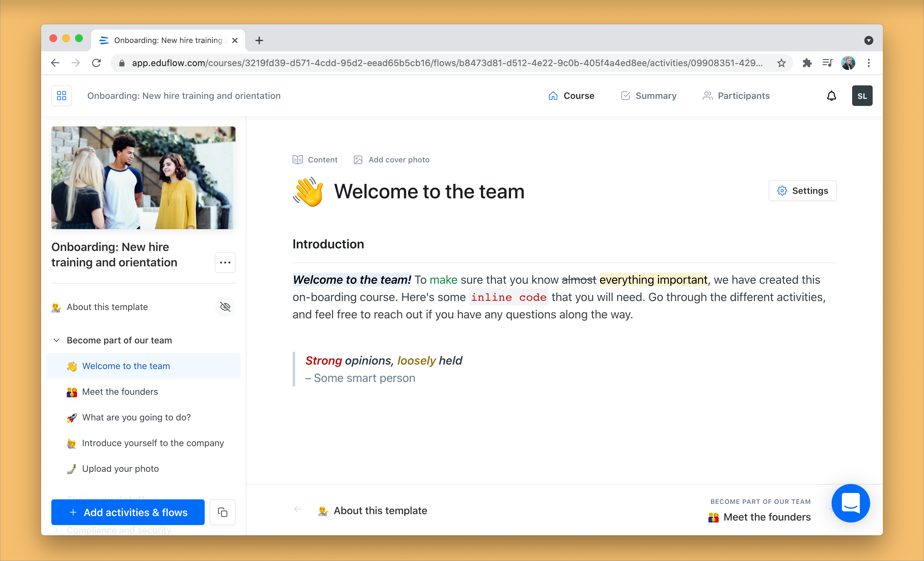Open the tab search dropdown arrow
This screenshot has width=924, height=561.
point(868,40)
